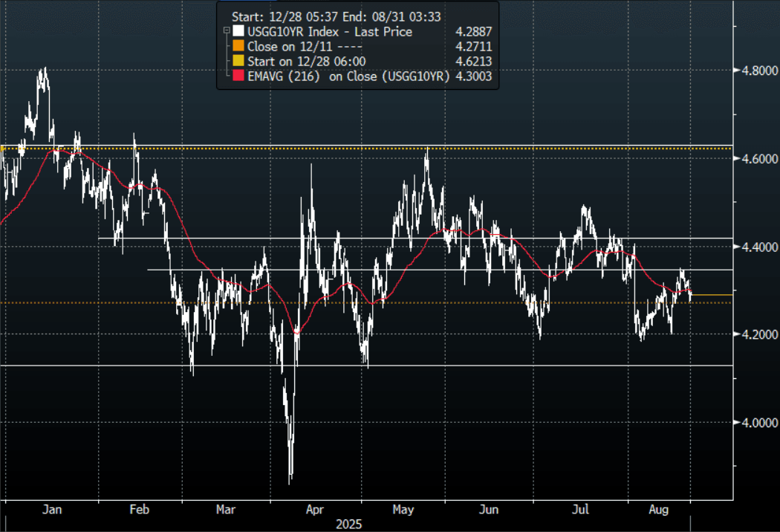780x532 pixels.
Task: Collapse the USGG10YR legend tree
Action: pyautogui.click(x=225, y=31)
